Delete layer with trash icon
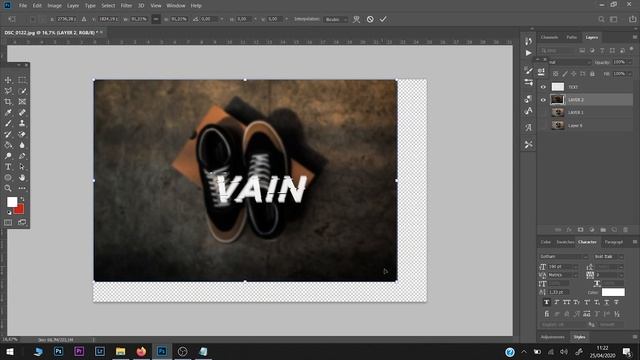 pos(625,230)
